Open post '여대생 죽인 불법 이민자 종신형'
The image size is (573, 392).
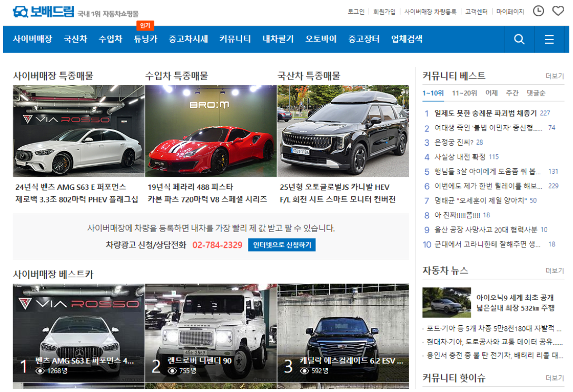[x=488, y=128]
